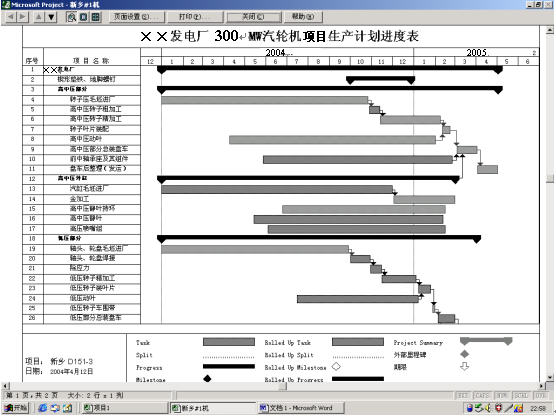
Task: Click the page down arrow icon
Action: click(x=51, y=17)
